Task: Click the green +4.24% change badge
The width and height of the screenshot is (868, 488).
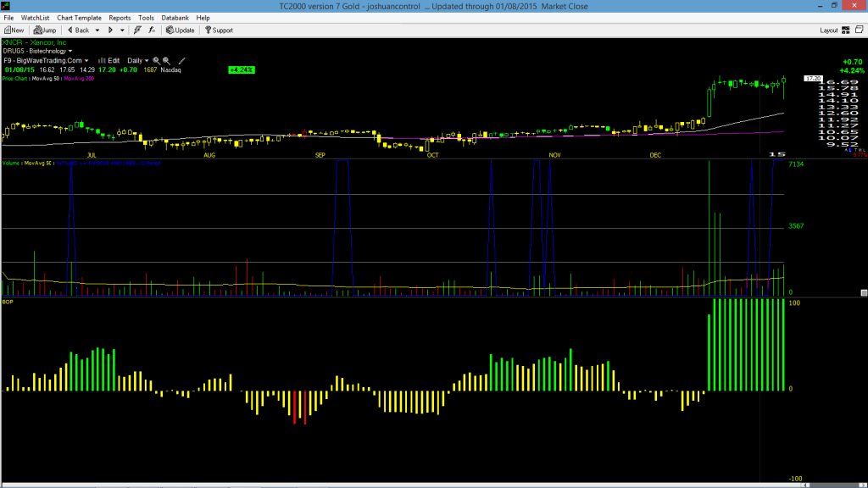Action: pyautogui.click(x=242, y=69)
